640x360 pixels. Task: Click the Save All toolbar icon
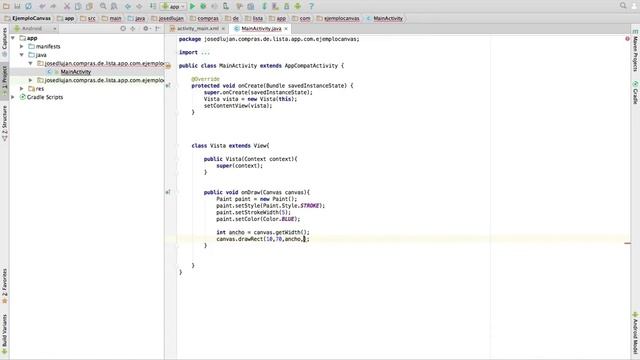coord(17,6)
